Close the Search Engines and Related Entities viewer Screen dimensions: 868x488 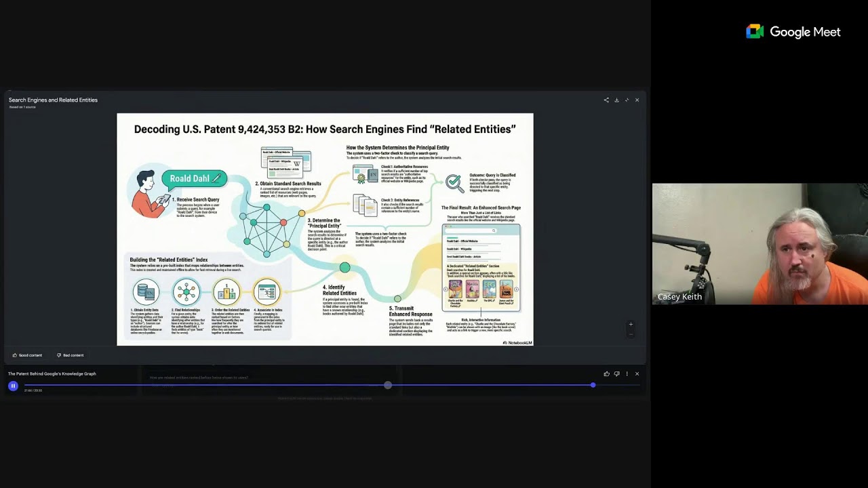pos(637,100)
